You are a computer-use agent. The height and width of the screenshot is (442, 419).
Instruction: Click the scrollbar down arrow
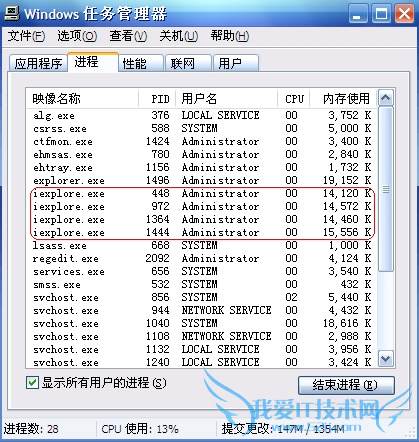point(386,359)
